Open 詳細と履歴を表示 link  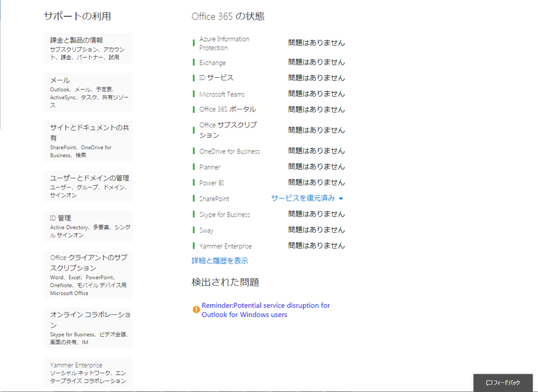(x=220, y=261)
